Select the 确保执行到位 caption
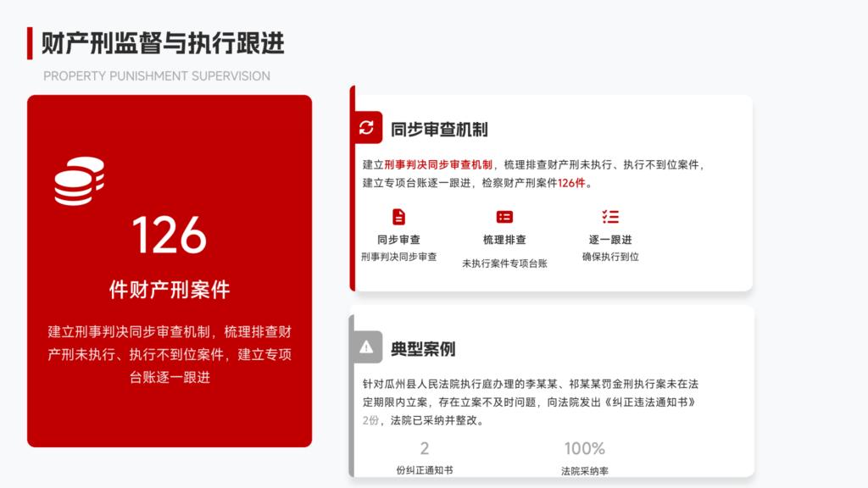 [x=610, y=257]
